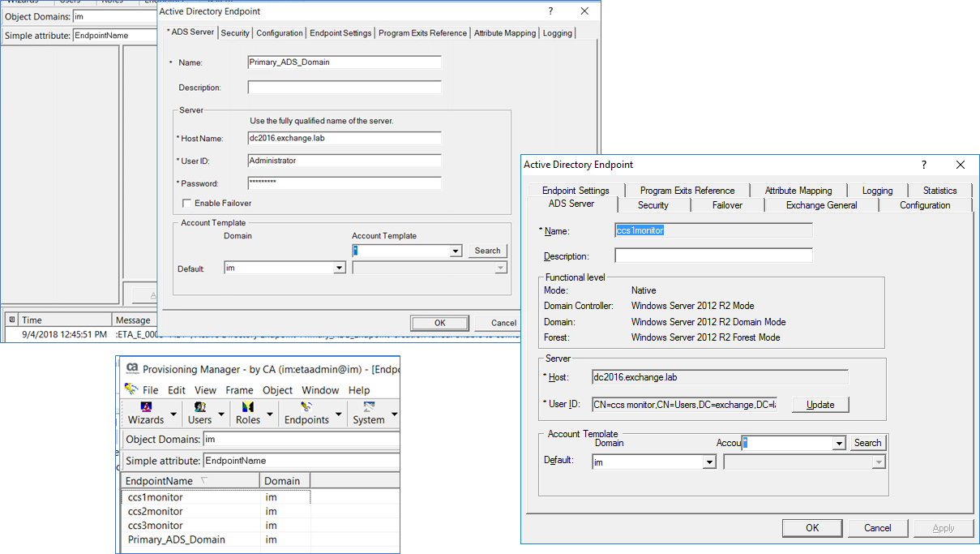
Task: Switch to Failover tab in ccs1monitor dialog
Action: pyautogui.click(x=727, y=205)
